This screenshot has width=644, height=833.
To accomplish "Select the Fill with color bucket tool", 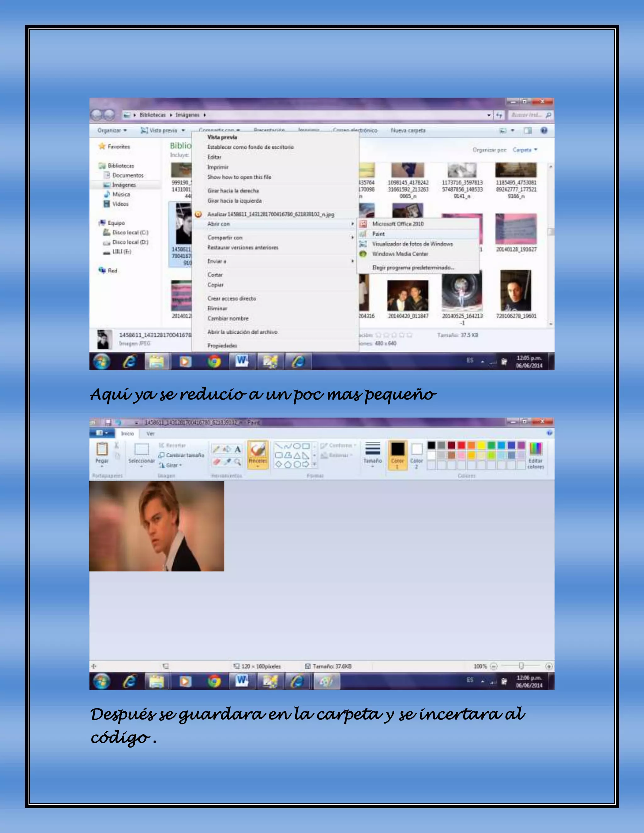I will click(227, 449).
